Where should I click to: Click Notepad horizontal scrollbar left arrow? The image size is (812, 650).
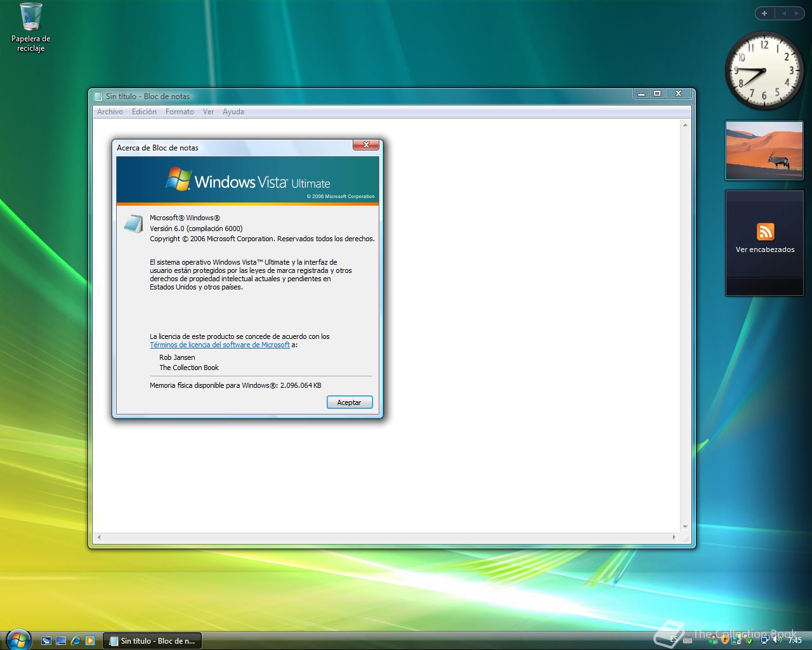coord(98,538)
